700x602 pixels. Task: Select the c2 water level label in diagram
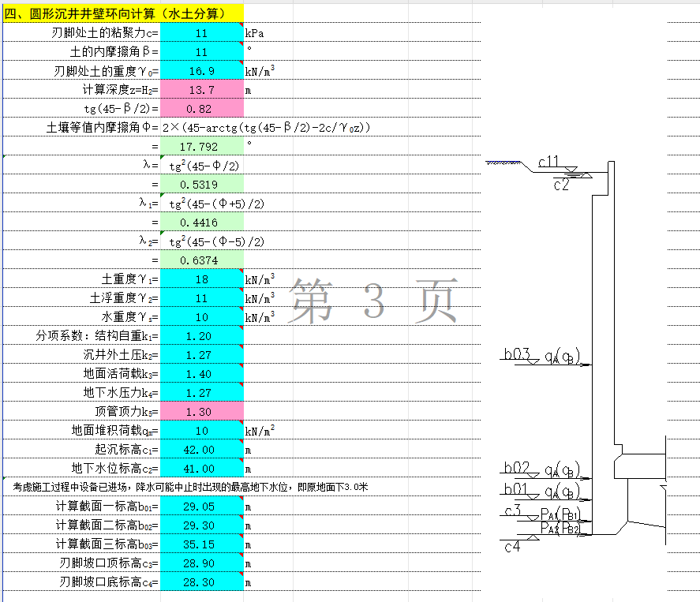(x=561, y=185)
